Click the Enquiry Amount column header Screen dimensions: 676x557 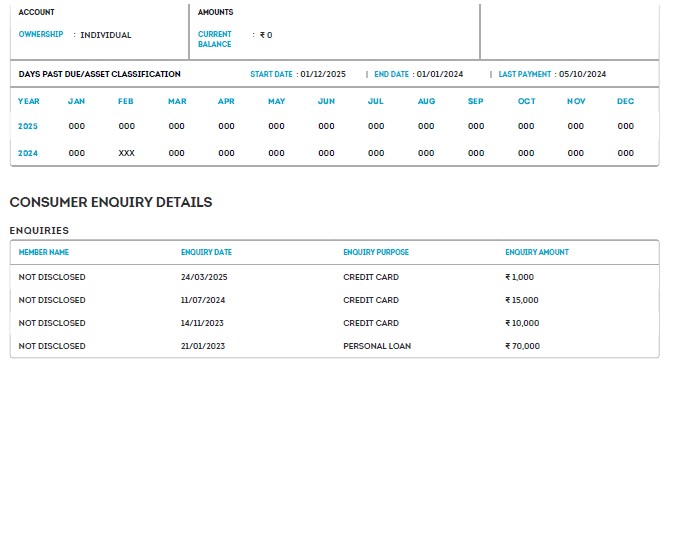point(537,252)
